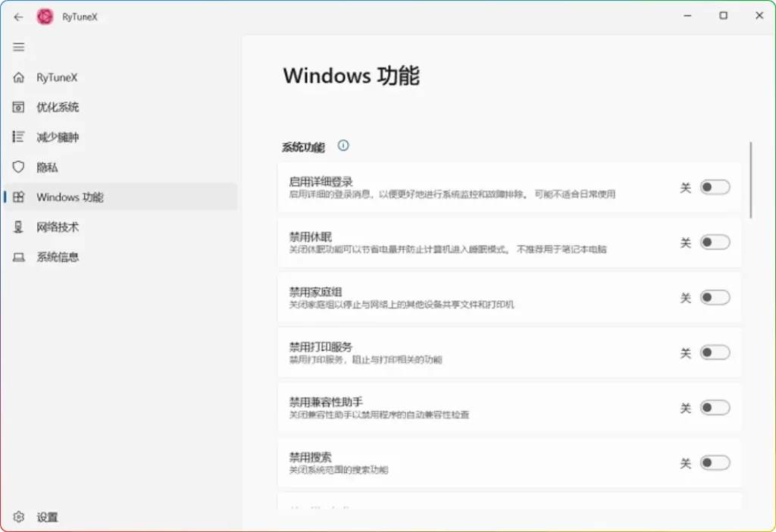
Task: Click the Windows 功能 sidebar icon
Action: click(18, 197)
